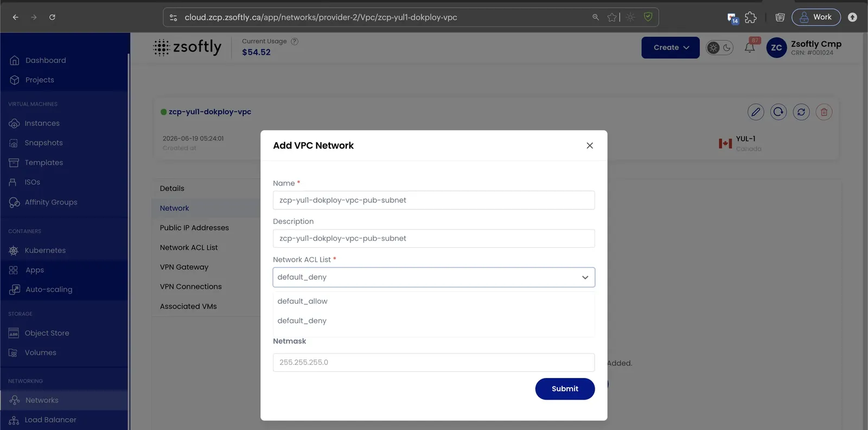
Task: Click the red trash delete VPC icon
Action: tap(824, 112)
